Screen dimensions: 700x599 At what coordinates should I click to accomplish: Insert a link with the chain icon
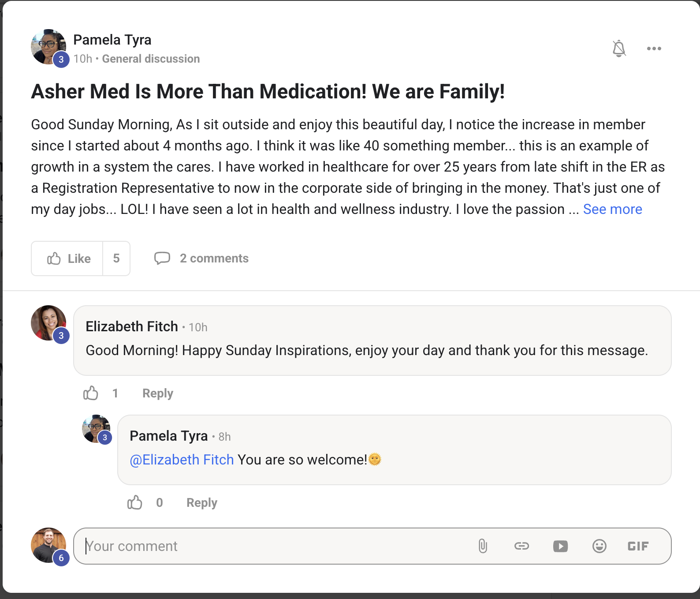point(521,546)
